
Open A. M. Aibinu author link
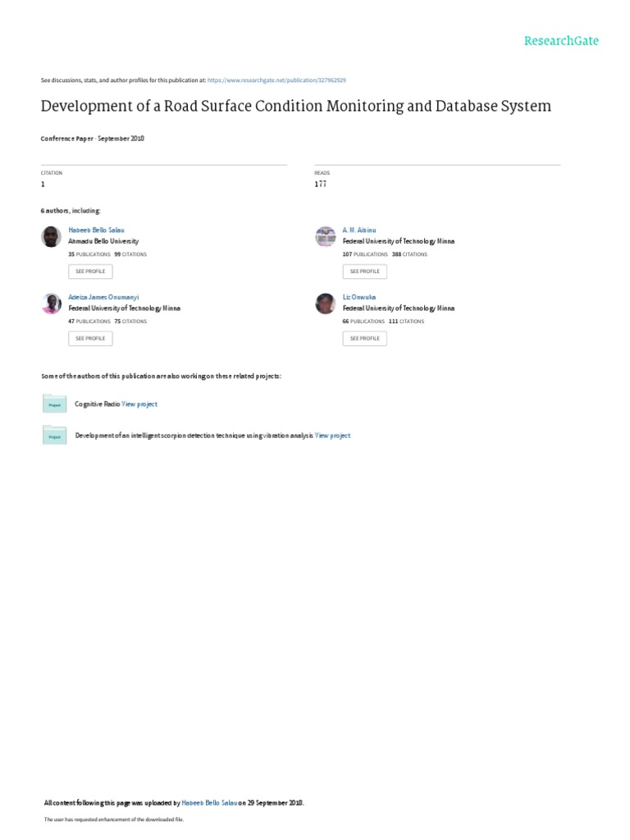(x=359, y=231)
